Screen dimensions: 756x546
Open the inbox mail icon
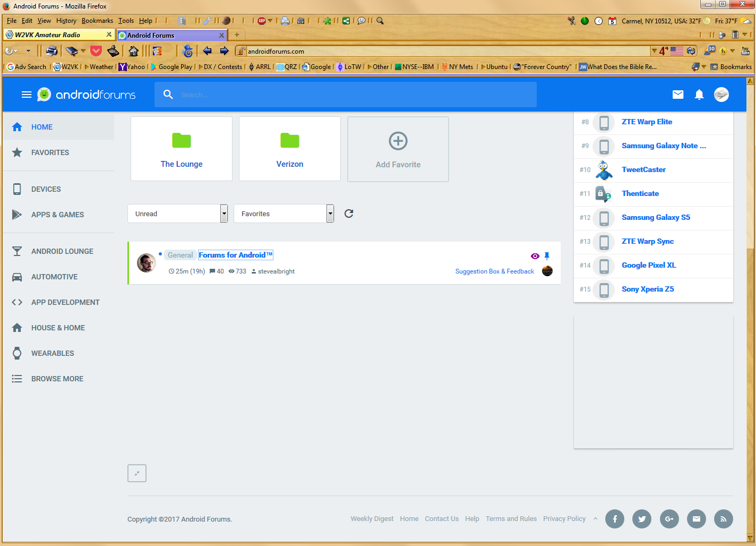click(677, 95)
